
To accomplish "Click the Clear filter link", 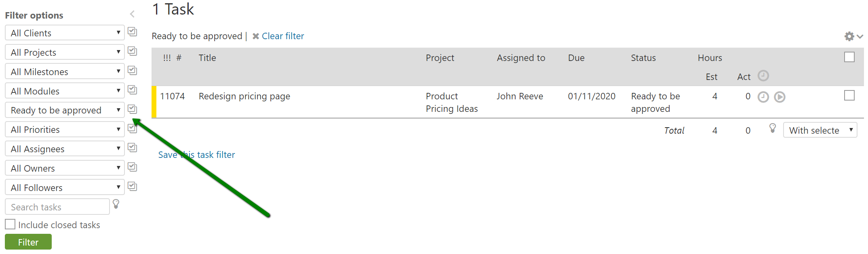I will (282, 36).
